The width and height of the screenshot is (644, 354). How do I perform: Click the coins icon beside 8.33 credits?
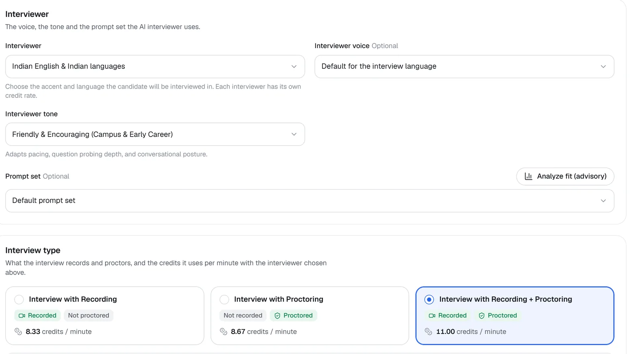18,331
